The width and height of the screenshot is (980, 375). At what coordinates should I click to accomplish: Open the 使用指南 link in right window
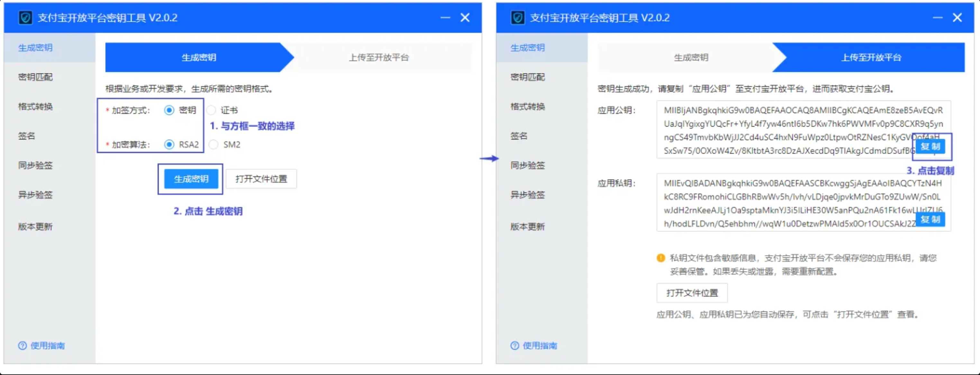[540, 345]
